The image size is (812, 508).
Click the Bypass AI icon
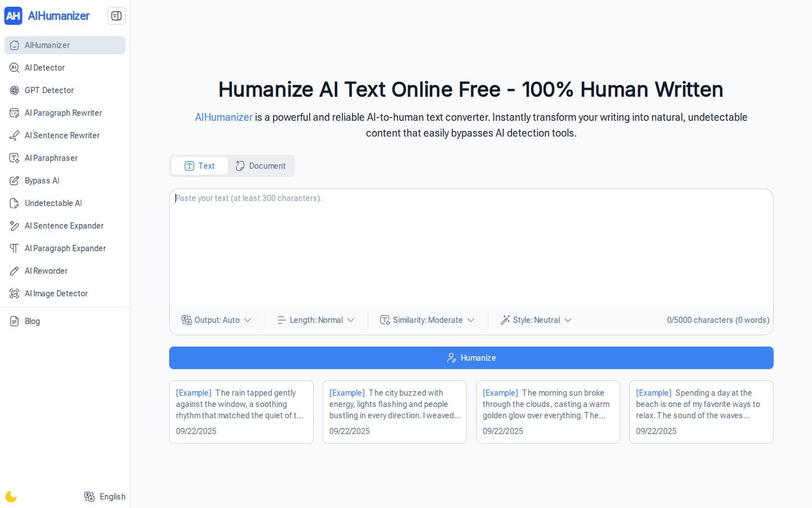point(15,181)
